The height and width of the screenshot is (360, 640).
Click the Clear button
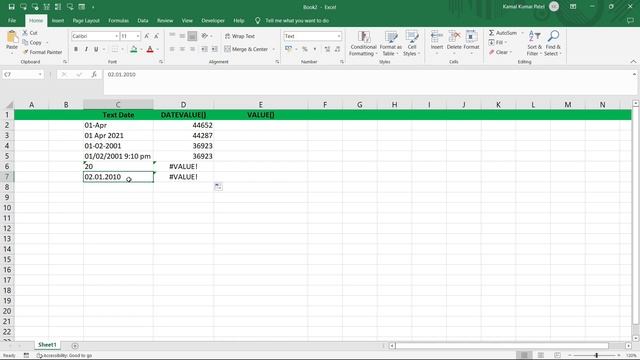[x=500, y=52]
